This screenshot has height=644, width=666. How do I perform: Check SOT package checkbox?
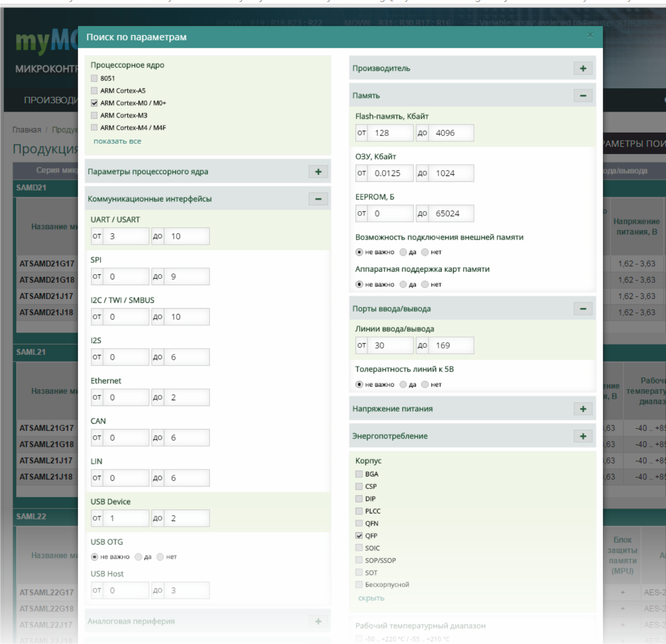point(359,572)
